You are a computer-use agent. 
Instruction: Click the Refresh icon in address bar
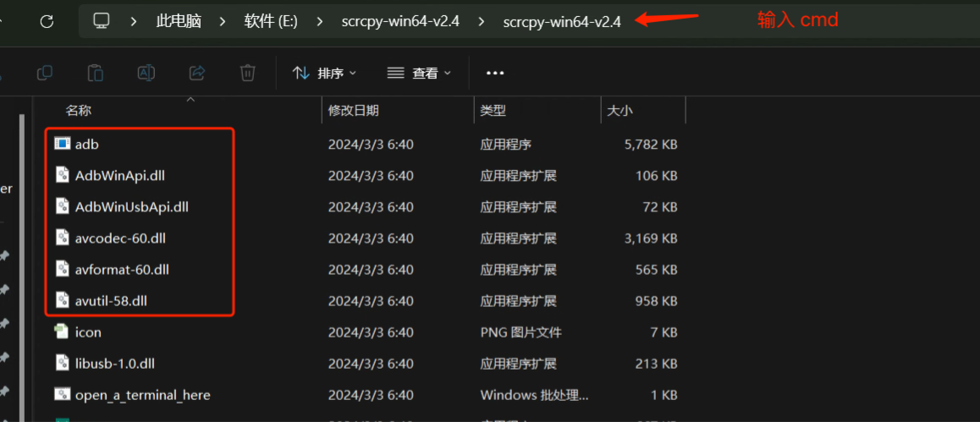[x=47, y=22]
